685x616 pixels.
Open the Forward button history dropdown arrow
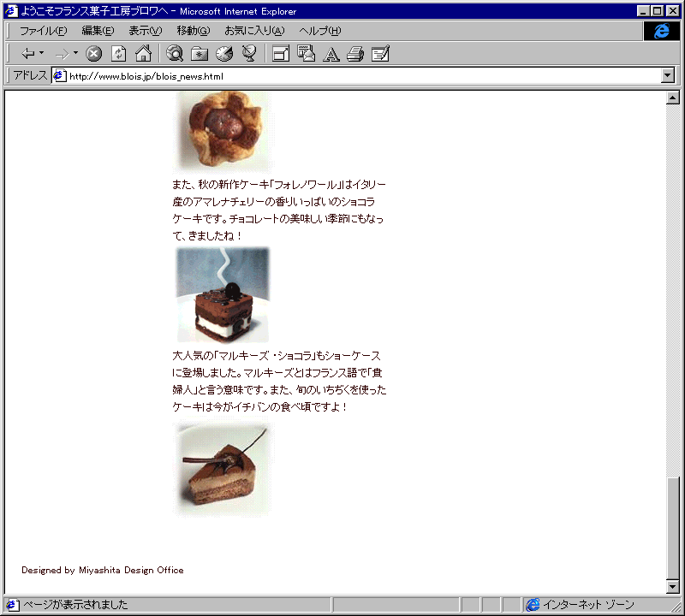point(75,53)
